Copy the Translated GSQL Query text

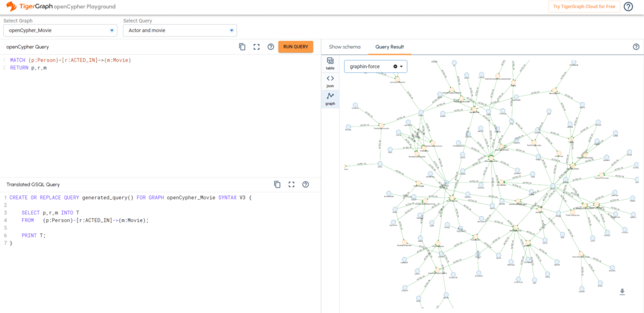(277, 185)
